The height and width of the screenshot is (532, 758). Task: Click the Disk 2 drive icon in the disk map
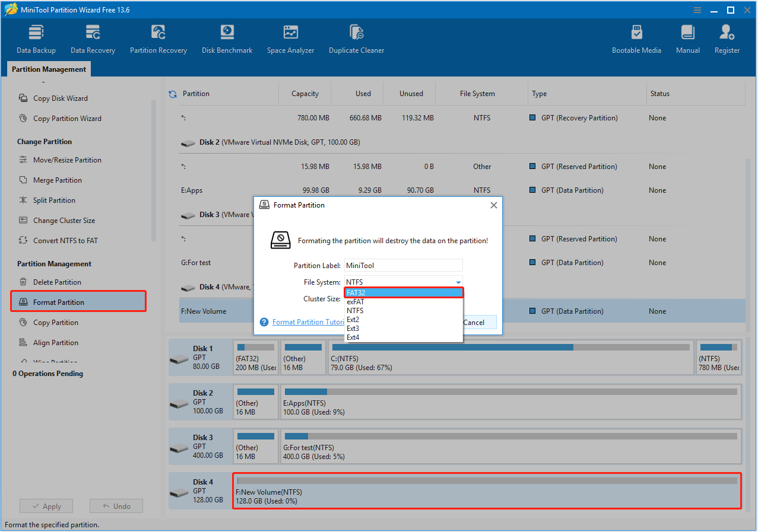click(x=179, y=404)
